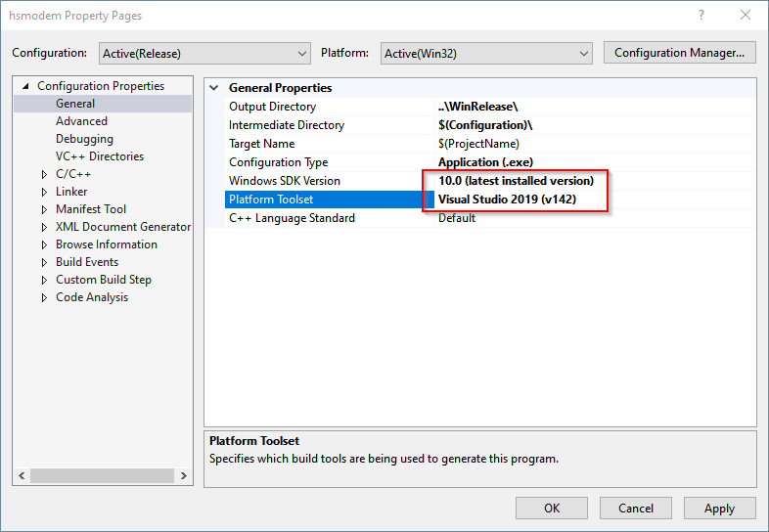Screen dimensions: 769x532
Task: Expand the Manifest Tool node arrow
Action: point(44,209)
